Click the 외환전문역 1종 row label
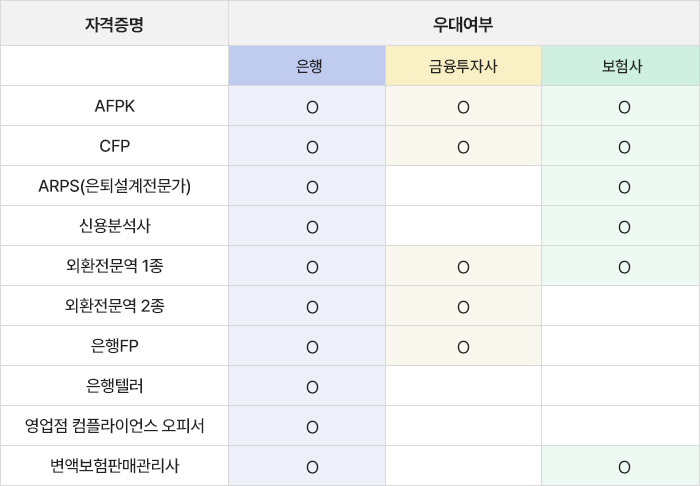The image size is (700, 486). 114,266
